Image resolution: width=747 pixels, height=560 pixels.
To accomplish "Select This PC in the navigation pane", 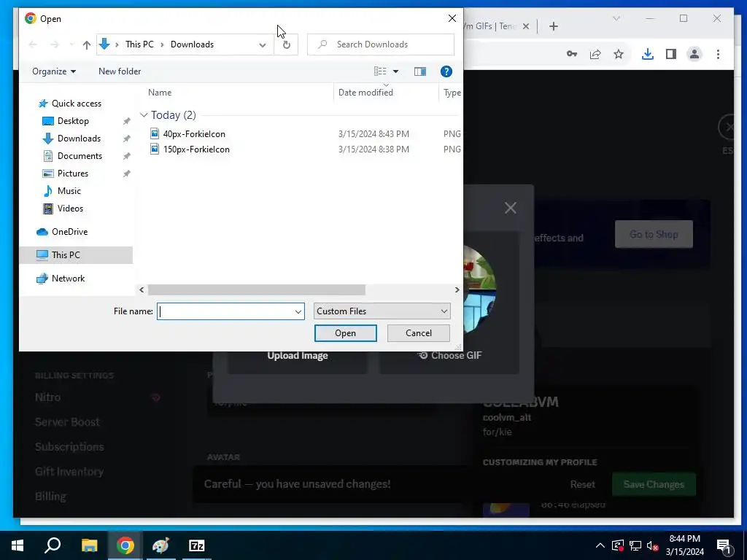I will (76, 255).
